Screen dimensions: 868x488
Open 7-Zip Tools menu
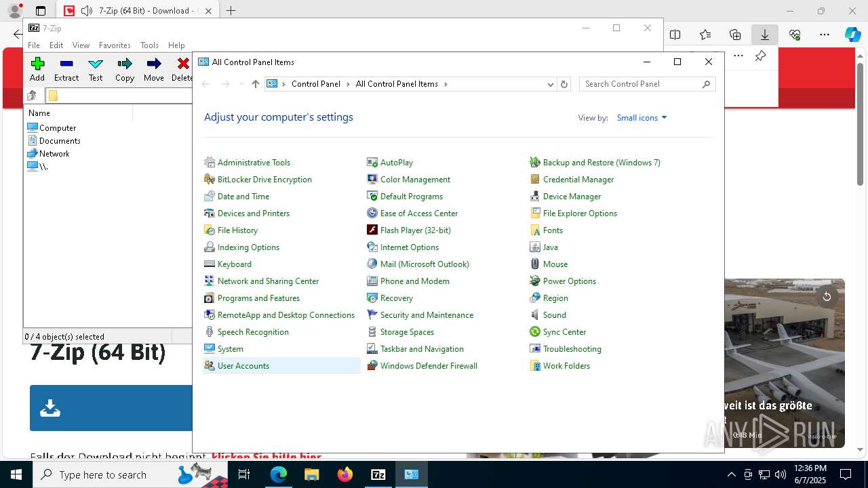click(x=149, y=45)
